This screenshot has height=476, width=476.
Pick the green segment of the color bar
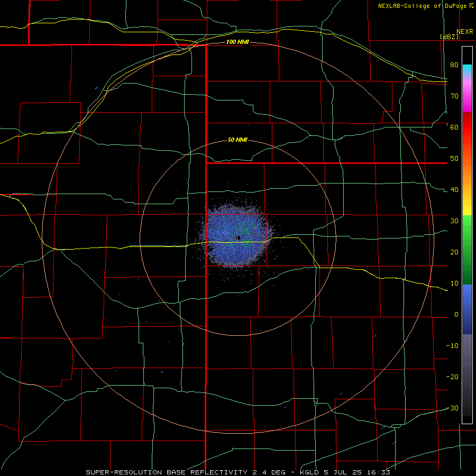[x=467, y=250]
